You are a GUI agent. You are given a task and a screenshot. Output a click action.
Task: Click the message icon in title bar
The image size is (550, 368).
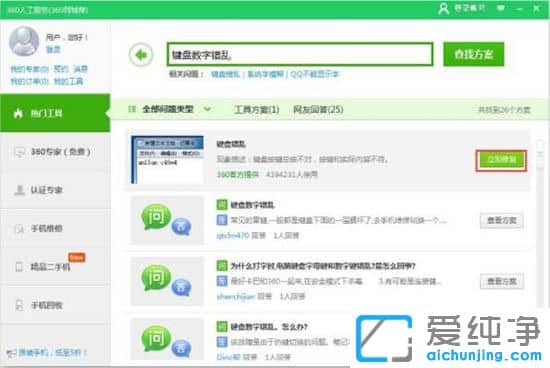[501, 8]
